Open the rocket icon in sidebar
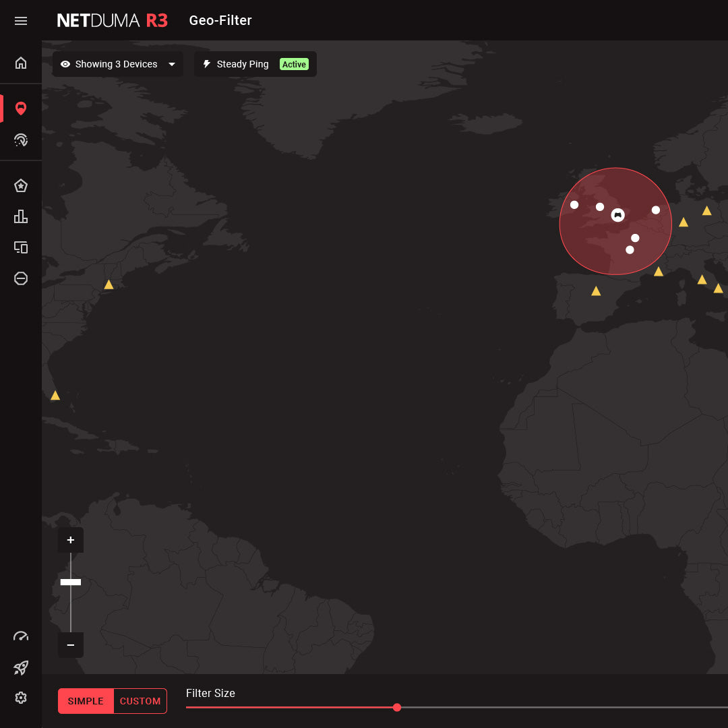The image size is (728, 728). tap(21, 667)
